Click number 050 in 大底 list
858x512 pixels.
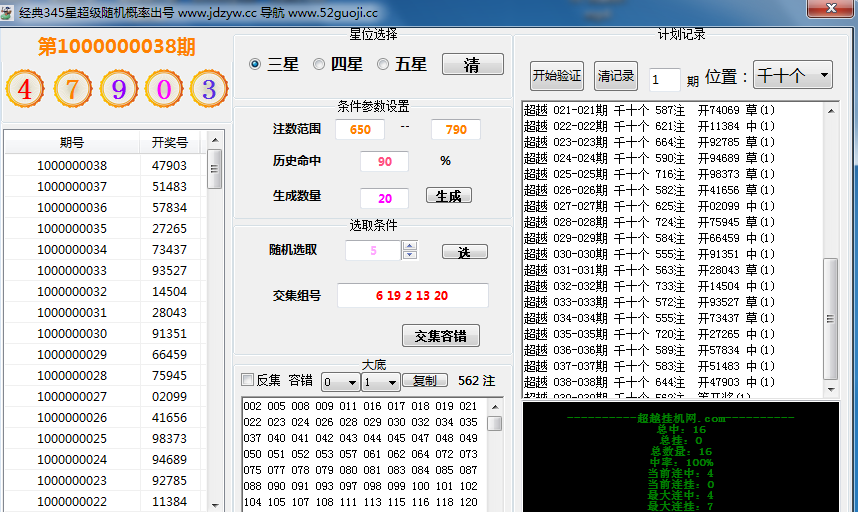[x=252, y=454]
